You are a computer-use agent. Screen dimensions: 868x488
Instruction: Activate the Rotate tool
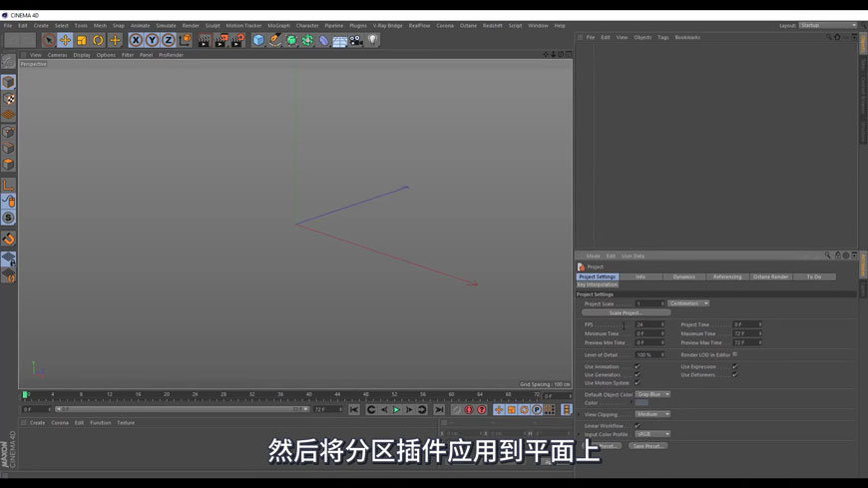tap(98, 40)
